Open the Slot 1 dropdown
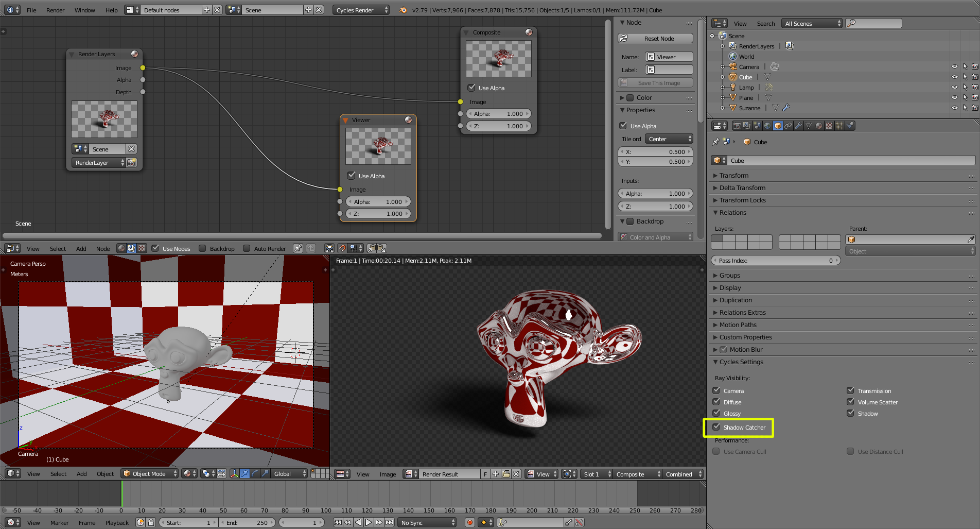 597,474
